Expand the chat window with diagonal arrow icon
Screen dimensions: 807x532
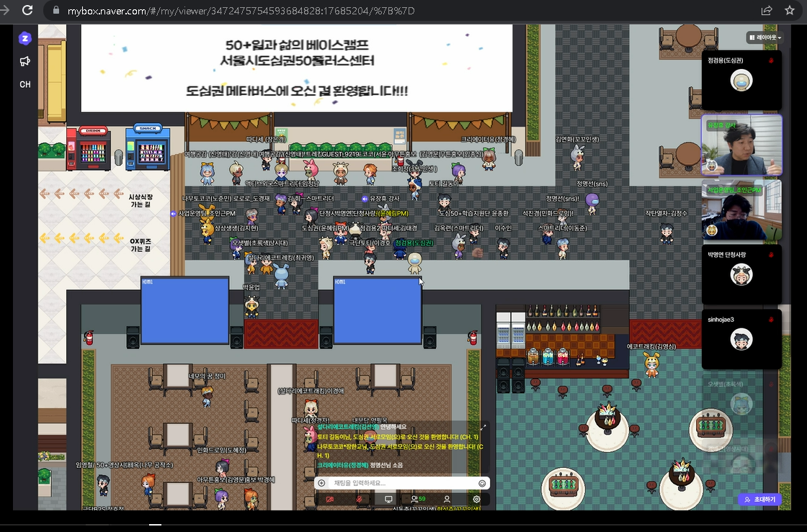[x=483, y=427]
